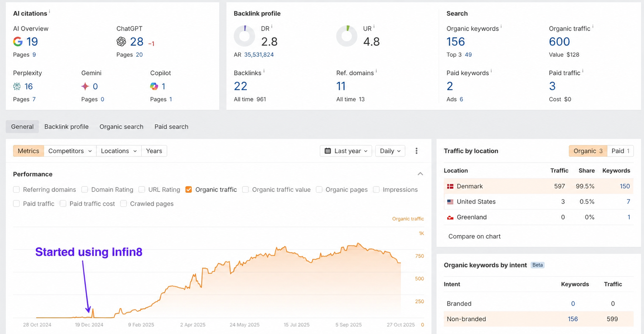Click the Organic traffic chart legend label

pos(408,219)
